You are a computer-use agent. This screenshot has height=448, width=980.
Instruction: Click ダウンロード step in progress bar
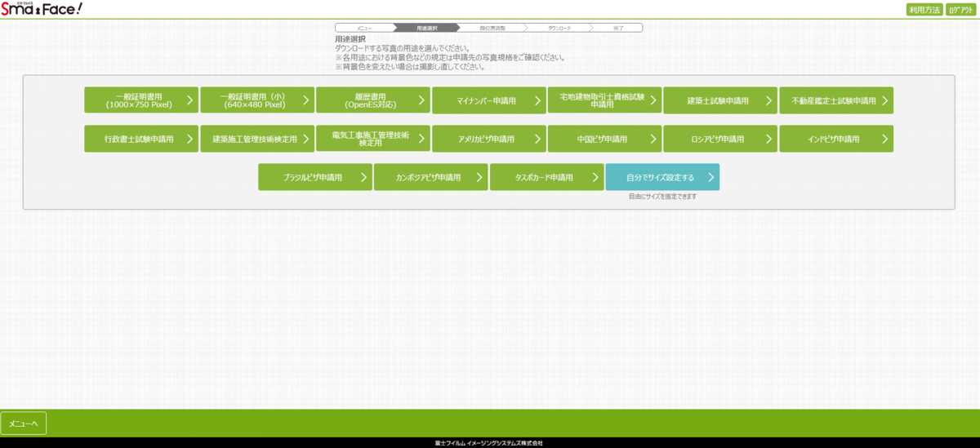tap(559, 28)
